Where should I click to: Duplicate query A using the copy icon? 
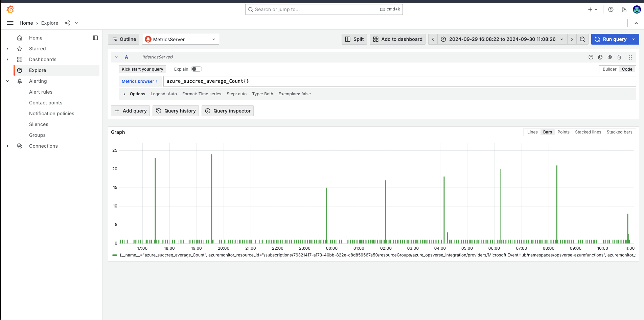point(600,57)
